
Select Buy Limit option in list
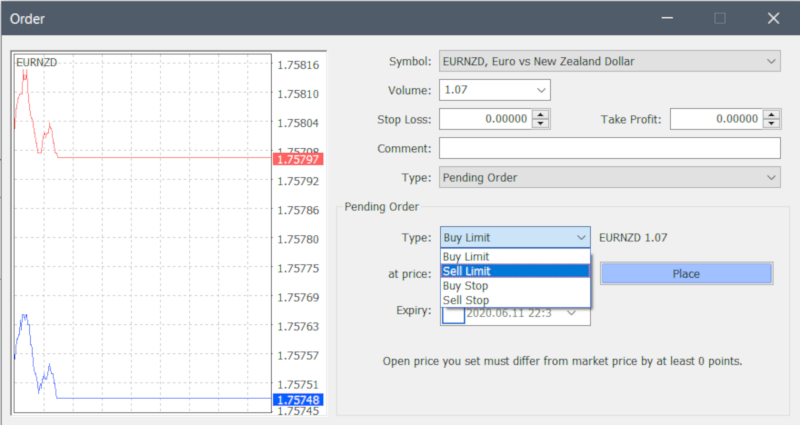click(515, 257)
